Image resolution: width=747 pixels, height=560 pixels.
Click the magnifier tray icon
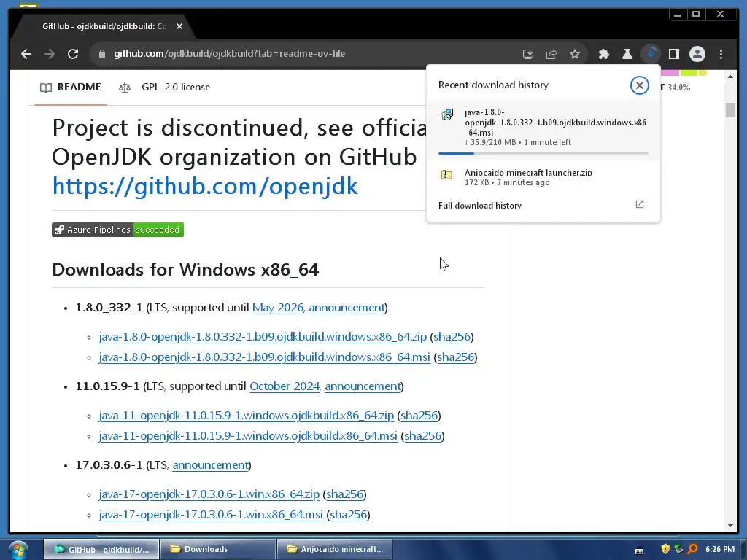693,549
